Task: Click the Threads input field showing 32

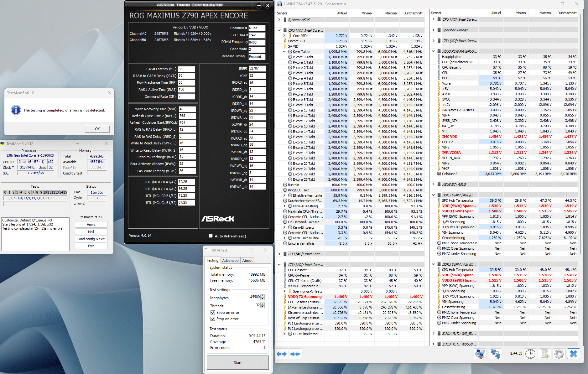Action: (x=249, y=305)
